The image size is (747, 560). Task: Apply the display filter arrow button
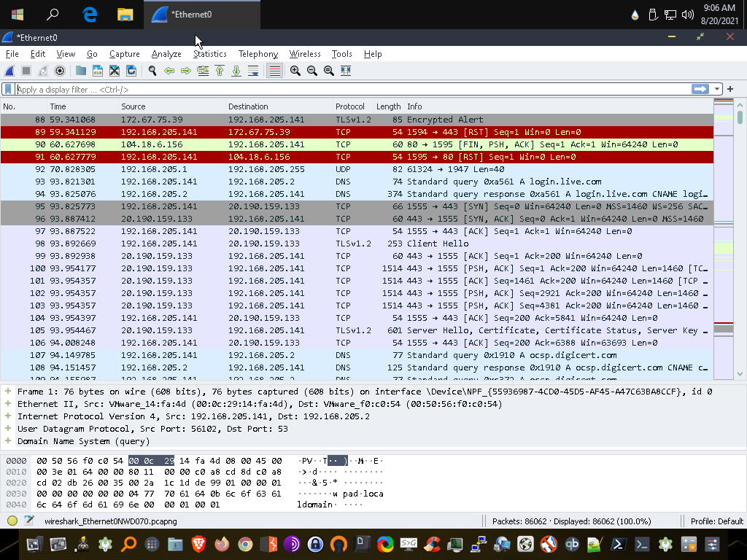pos(700,89)
